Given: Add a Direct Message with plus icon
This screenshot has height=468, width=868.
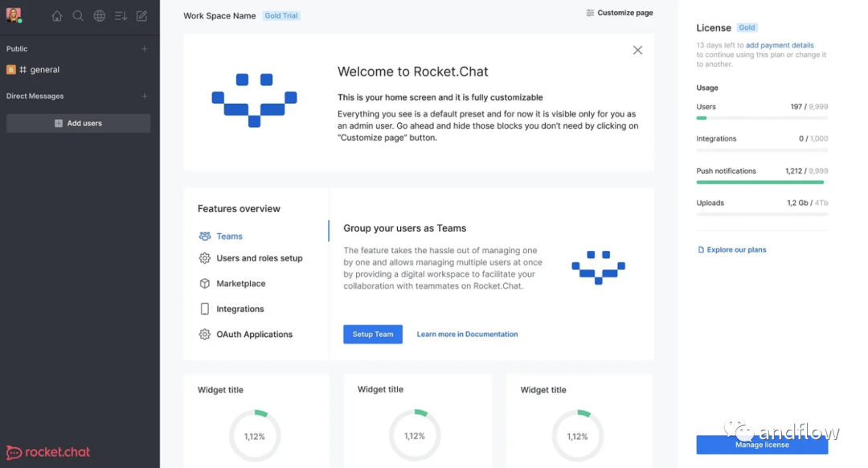Looking at the screenshot, I should tap(145, 96).
